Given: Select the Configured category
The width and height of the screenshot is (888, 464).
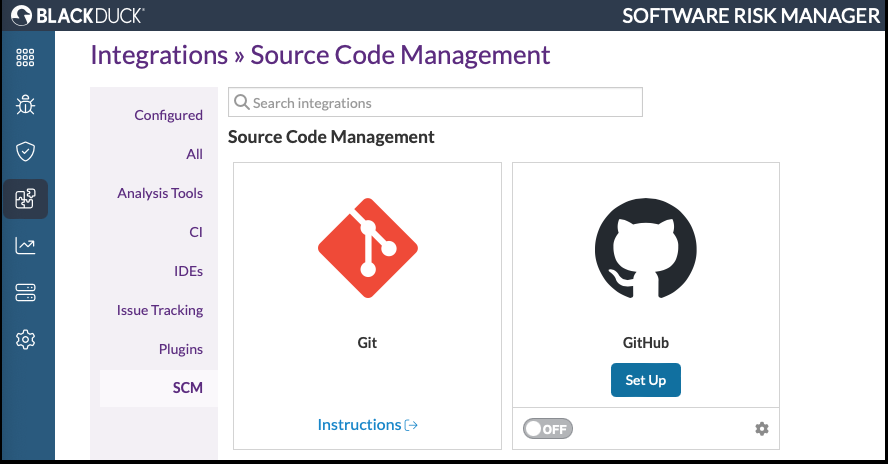Looking at the screenshot, I should coord(168,115).
